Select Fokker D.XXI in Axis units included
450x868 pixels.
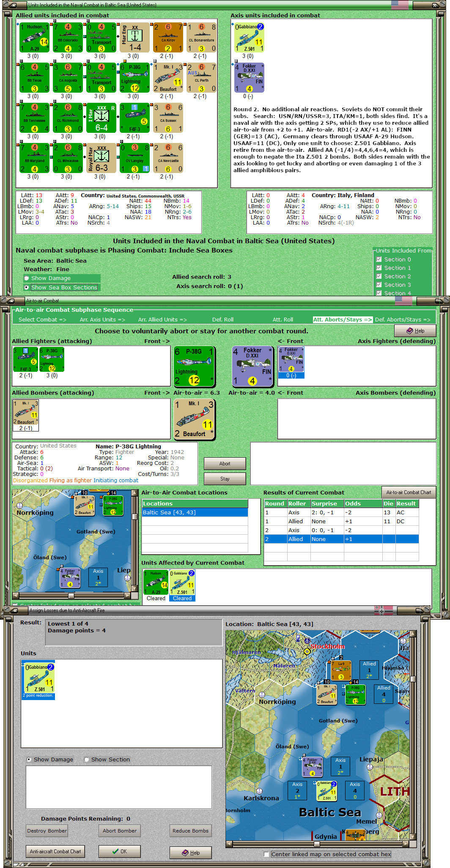pos(250,78)
